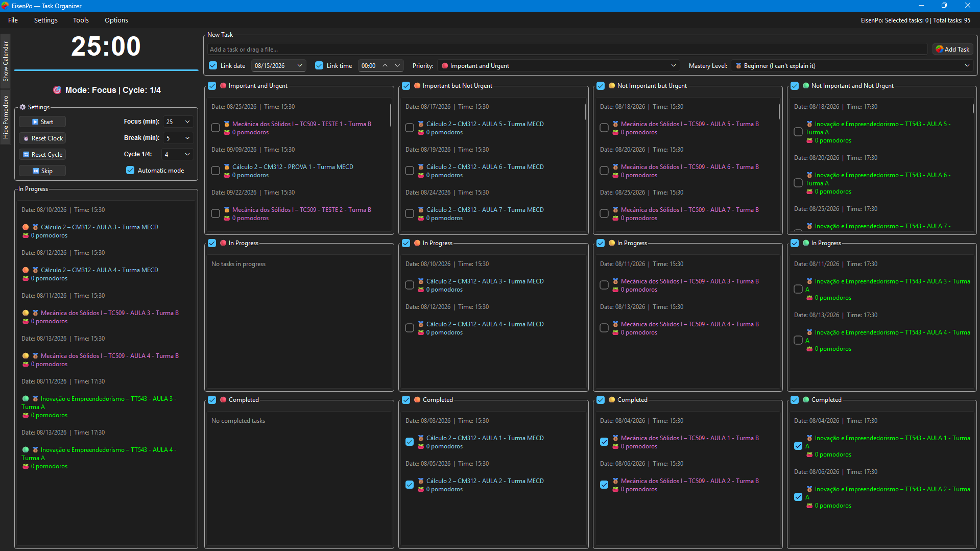Disable the Automatic mode checkbox
Image resolution: width=980 pixels, height=551 pixels.
point(130,171)
